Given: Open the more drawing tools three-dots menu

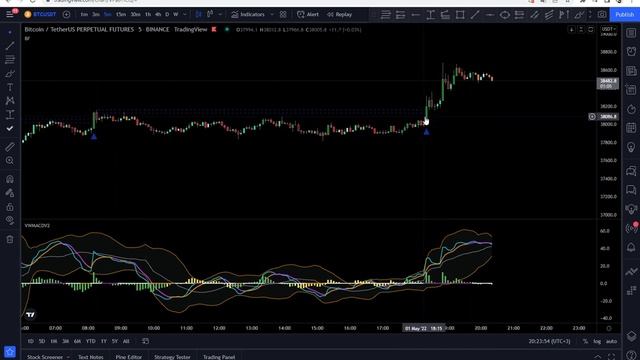Looking at the screenshot, I should tap(590, 15).
